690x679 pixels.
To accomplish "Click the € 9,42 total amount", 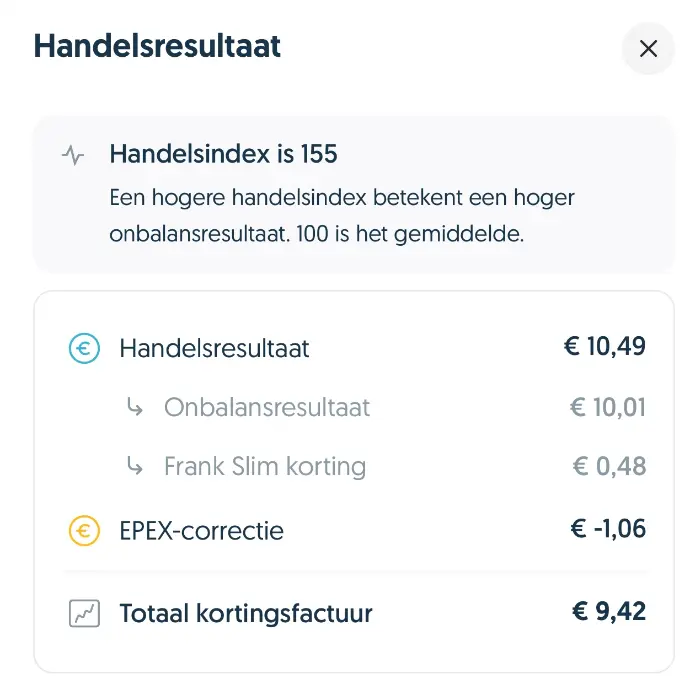I will (x=609, y=611).
